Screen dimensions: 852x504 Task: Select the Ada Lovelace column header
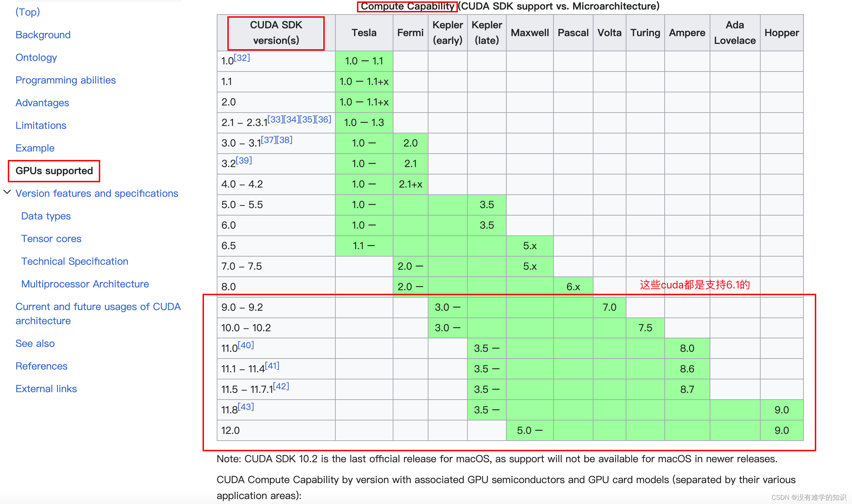point(735,33)
